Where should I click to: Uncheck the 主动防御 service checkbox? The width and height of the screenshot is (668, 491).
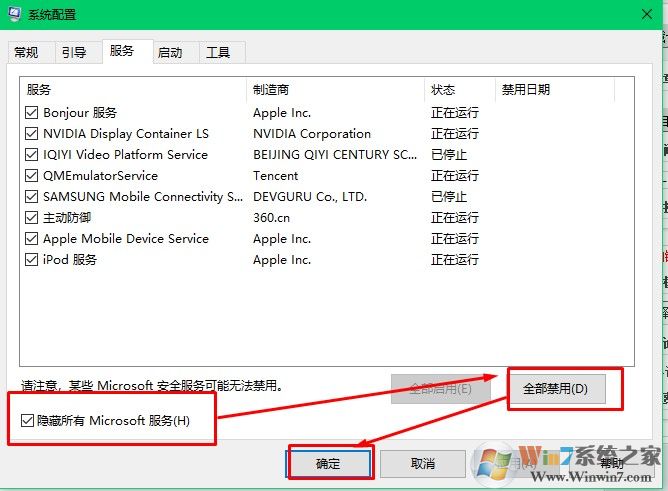[x=32, y=218]
